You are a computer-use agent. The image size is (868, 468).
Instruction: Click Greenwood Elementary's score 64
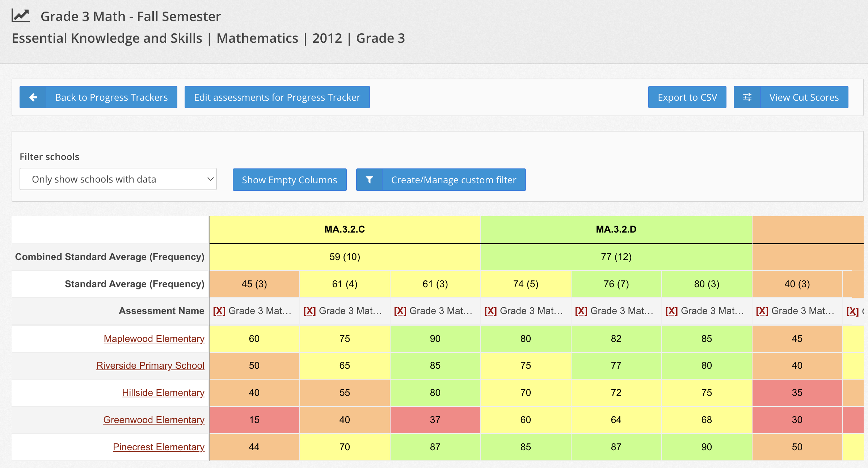(x=616, y=420)
